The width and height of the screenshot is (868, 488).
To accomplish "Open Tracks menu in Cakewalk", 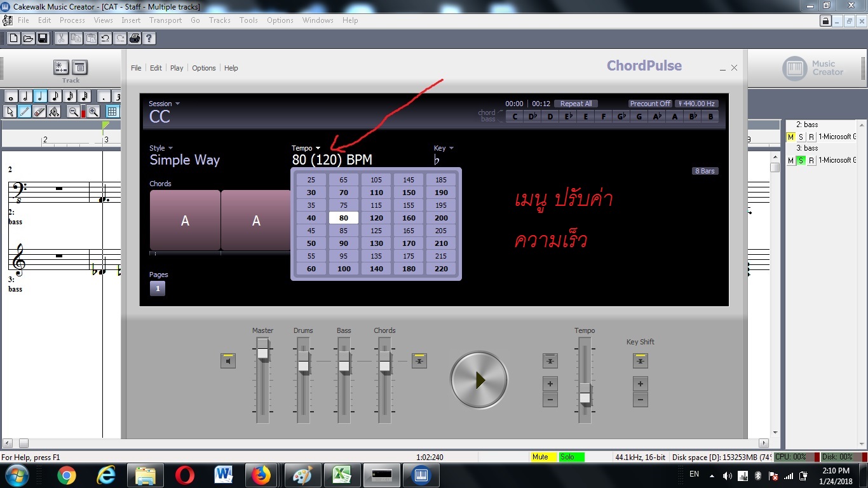I will [x=220, y=20].
